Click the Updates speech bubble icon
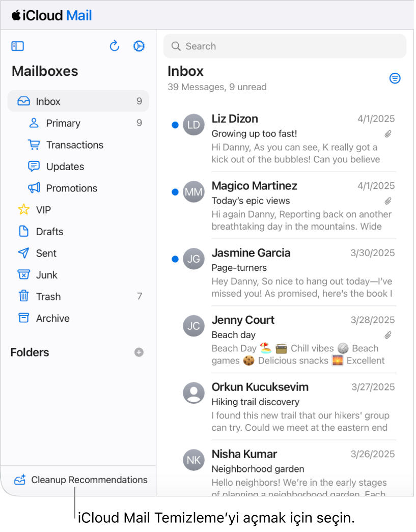The height and width of the screenshot is (532, 416). (34, 166)
